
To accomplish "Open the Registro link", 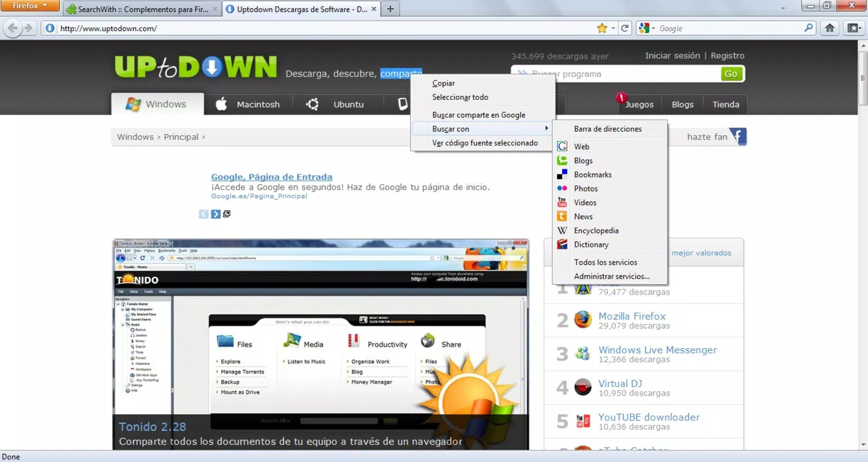I will pyautogui.click(x=728, y=55).
